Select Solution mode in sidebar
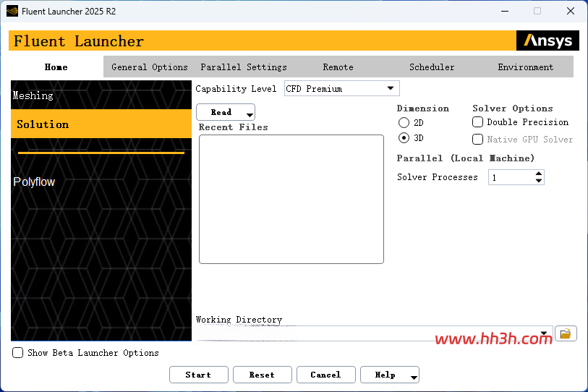Image resolution: width=588 pixels, height=392 pixels. 101,124
